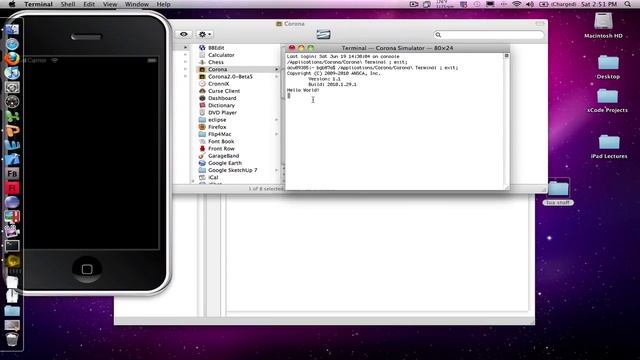This screenshot has height=360, width=640.
Task: Expand the Flip4Mac folder arrow
Action: pos(276,134)
